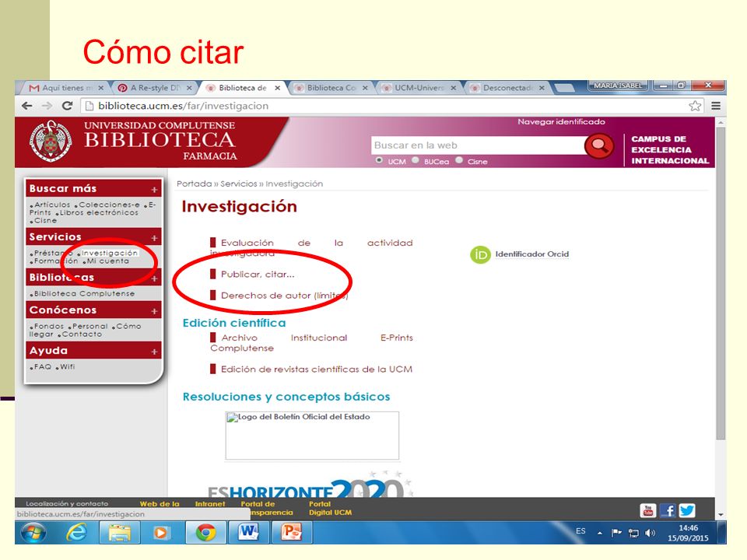Click 'Evaluación de la actividad' link

(x=311, y=247)
